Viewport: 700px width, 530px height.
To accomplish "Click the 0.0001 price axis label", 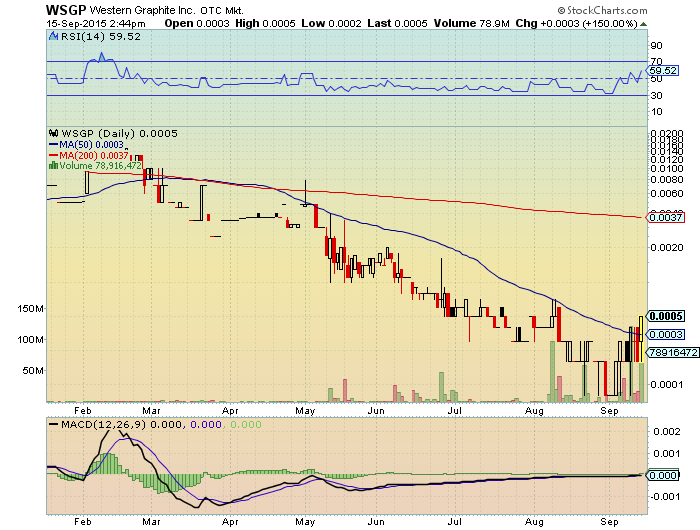I will [x=667, y=384].
